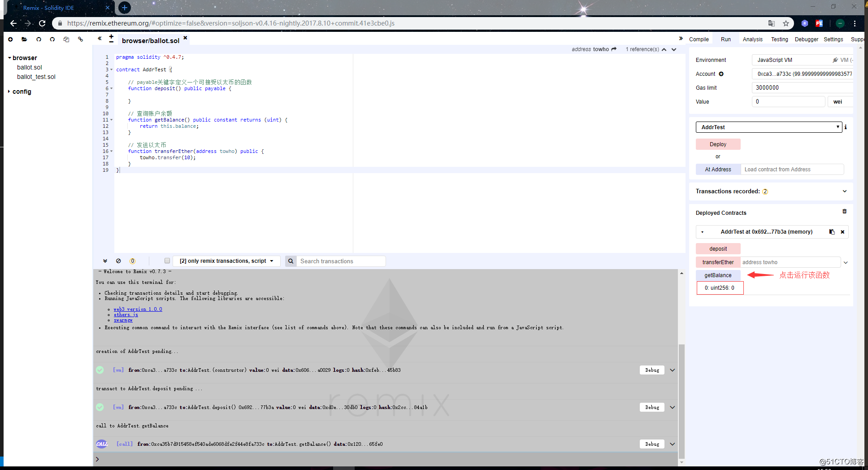868x470 pixels.
Task: Expand deposit transaction details chevron
Action: click(x=673, y=407)
